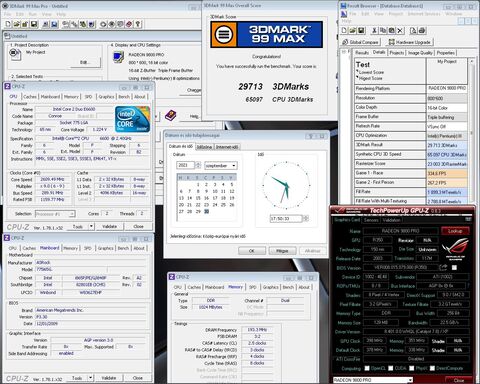Select day 30 in calendar
Image resolution: width=480 pixels, height=384 pixels.
point(206,211)
